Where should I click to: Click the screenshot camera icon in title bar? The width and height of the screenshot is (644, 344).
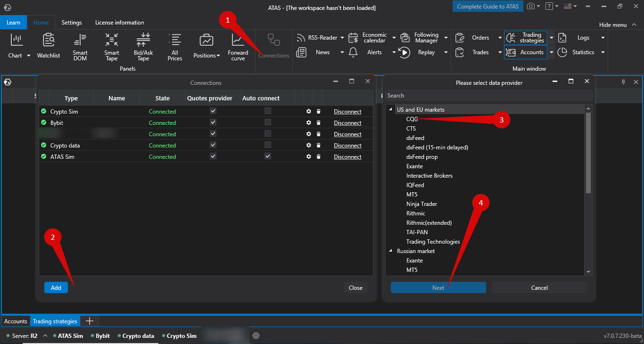click(531, 6)
